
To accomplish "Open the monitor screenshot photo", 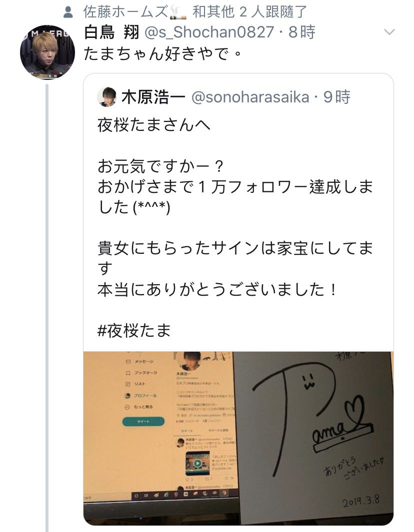I will pyautogui.click(x=158, y=438).
